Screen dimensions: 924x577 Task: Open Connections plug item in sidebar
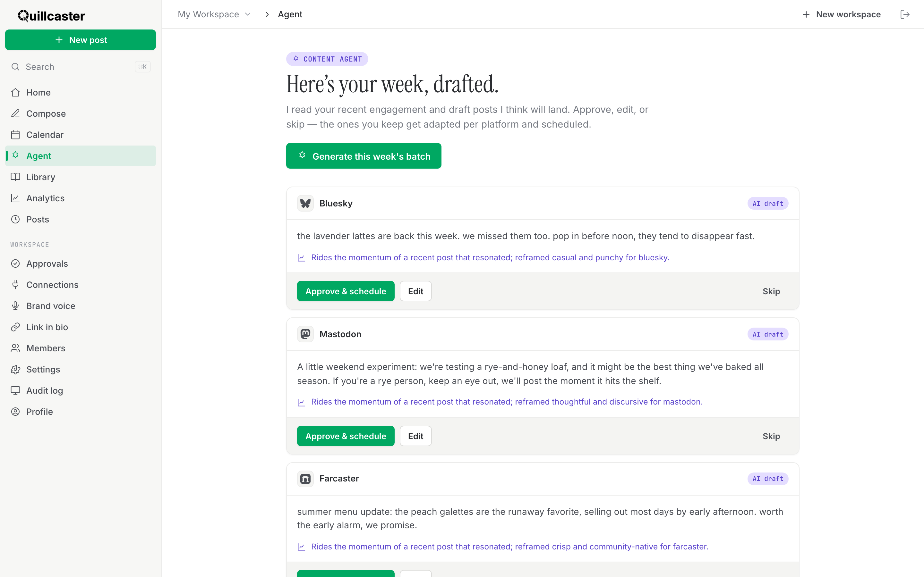click(x=81, y=285)
